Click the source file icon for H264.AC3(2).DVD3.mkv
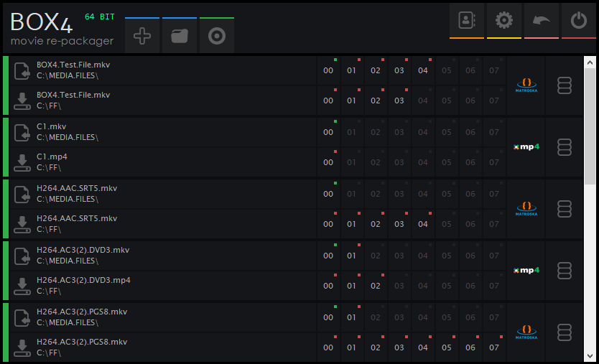Screen dimensions: 599x364 pyautogui.click(x=22, y=256)
